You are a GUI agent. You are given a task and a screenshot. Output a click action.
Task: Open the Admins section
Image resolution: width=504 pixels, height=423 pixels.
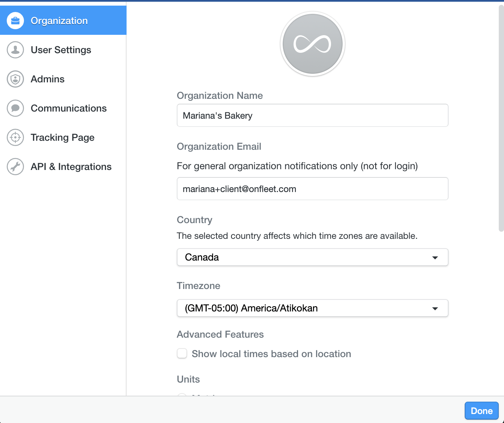tap(63, 79)
